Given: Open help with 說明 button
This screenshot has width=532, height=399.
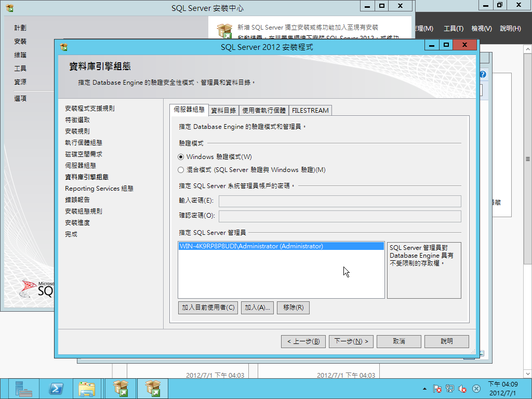Looking at the screenshot, I should [447, 341].
